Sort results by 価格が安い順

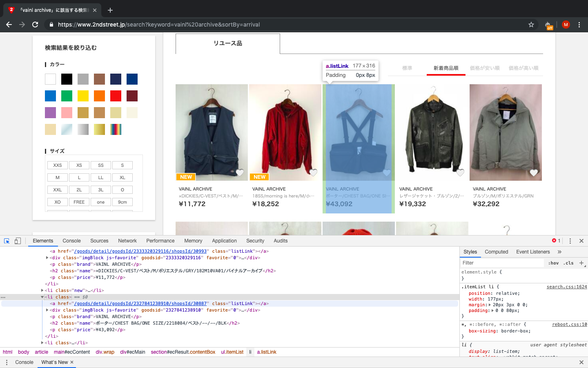[485, 68]
